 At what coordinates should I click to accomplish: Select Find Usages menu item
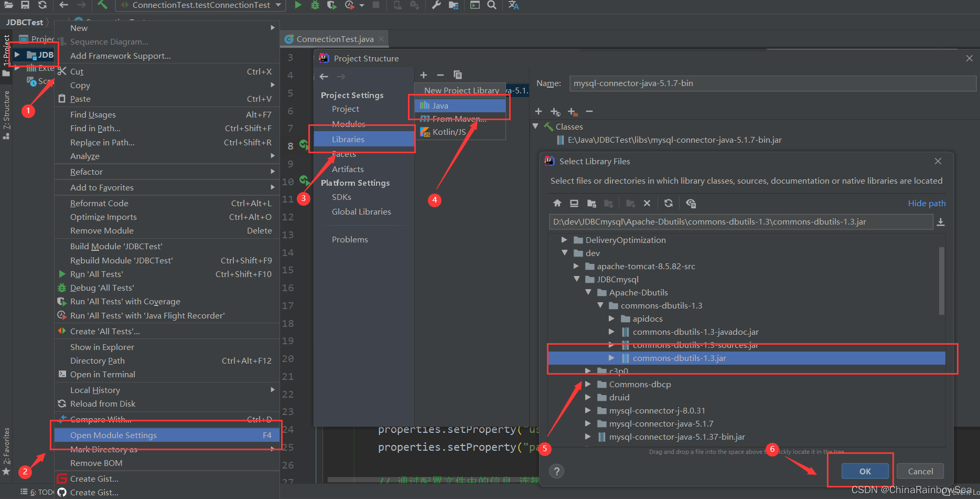pos(167,114)
